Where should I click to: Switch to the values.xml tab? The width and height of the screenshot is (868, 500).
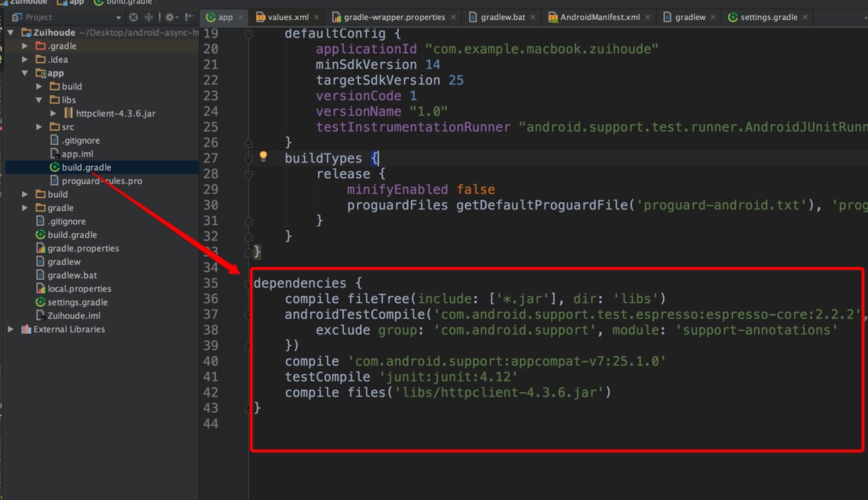click(287, 17)
